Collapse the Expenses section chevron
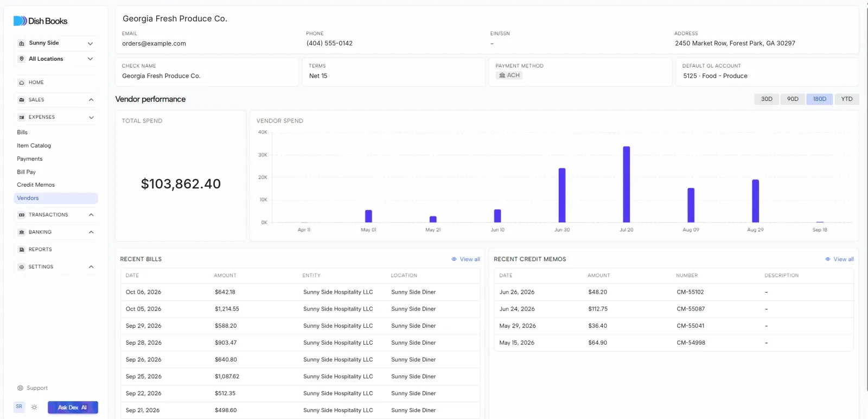This screenshot has width=868, height=419. [91, 117]
